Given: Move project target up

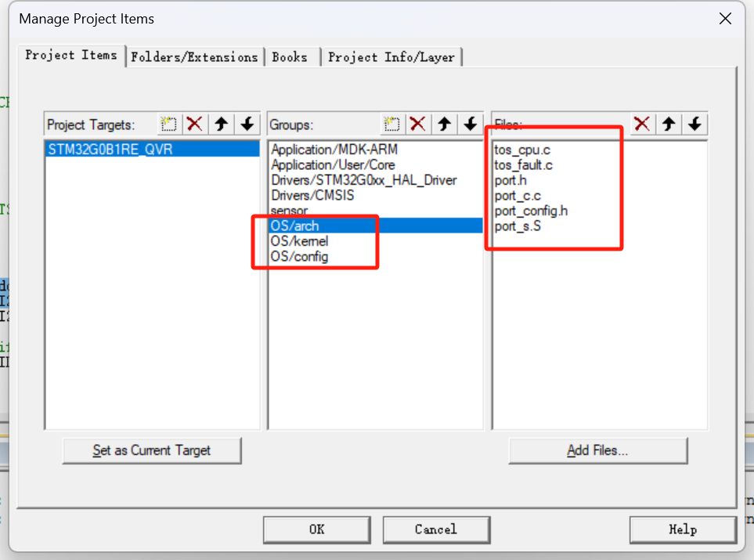Looking at the screenshot, I should click(222, 124).
